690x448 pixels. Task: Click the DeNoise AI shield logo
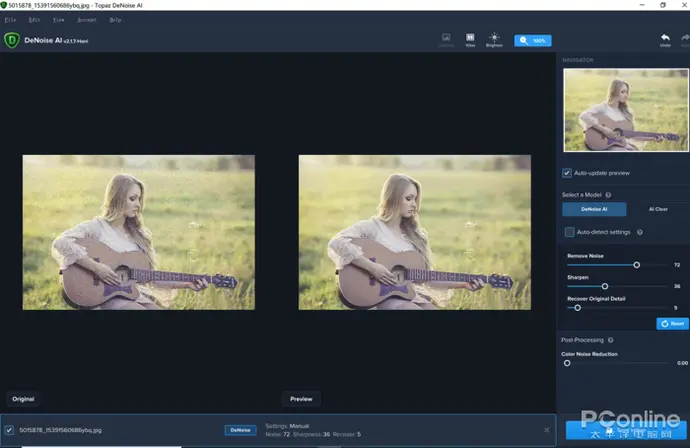pos(12,40)
